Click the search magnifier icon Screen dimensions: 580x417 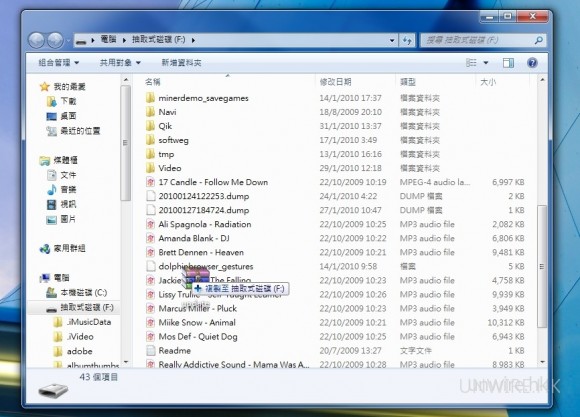pos(539,40)
